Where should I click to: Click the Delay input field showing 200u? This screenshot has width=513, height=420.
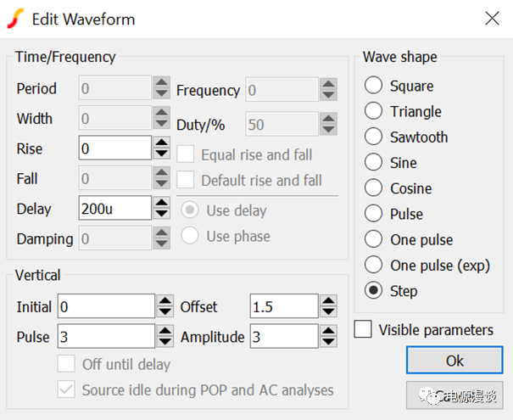(114, 209)
